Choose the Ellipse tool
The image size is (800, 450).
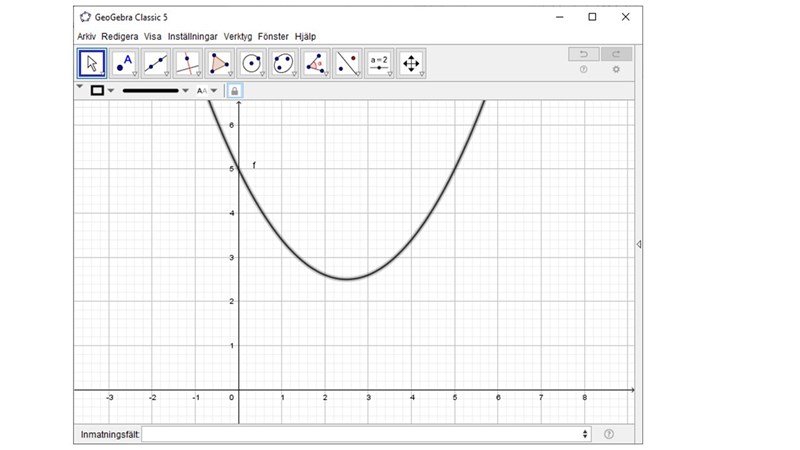point(284,63)
